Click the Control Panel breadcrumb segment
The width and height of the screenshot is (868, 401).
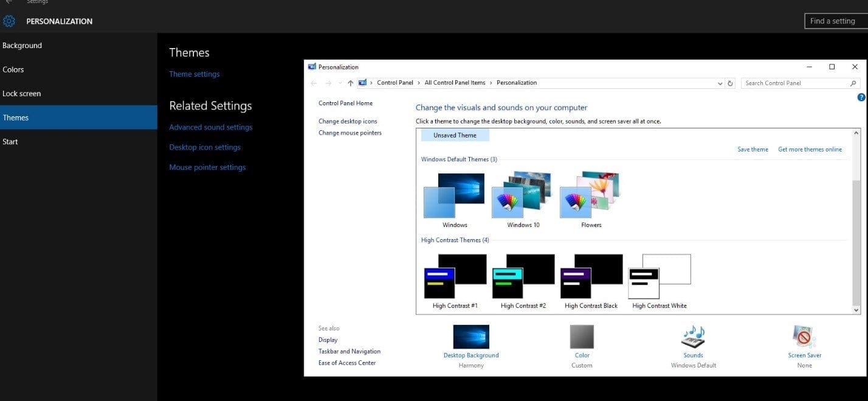[395, 83]
